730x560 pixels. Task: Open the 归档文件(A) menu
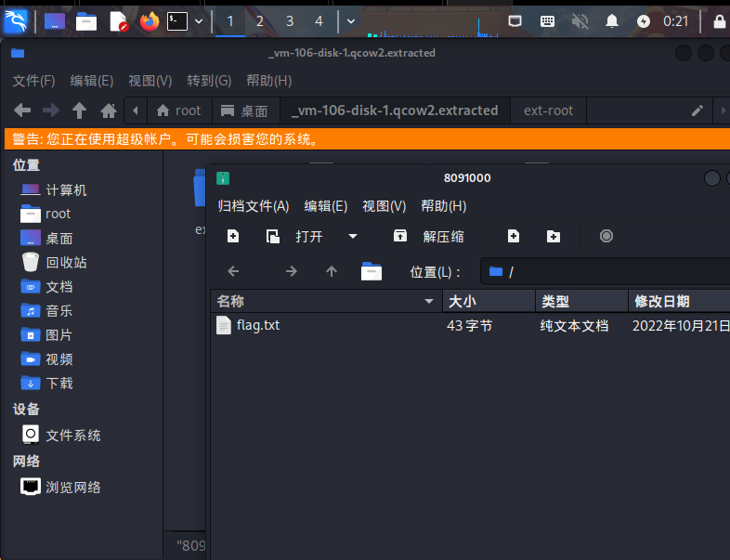point(253,205)
